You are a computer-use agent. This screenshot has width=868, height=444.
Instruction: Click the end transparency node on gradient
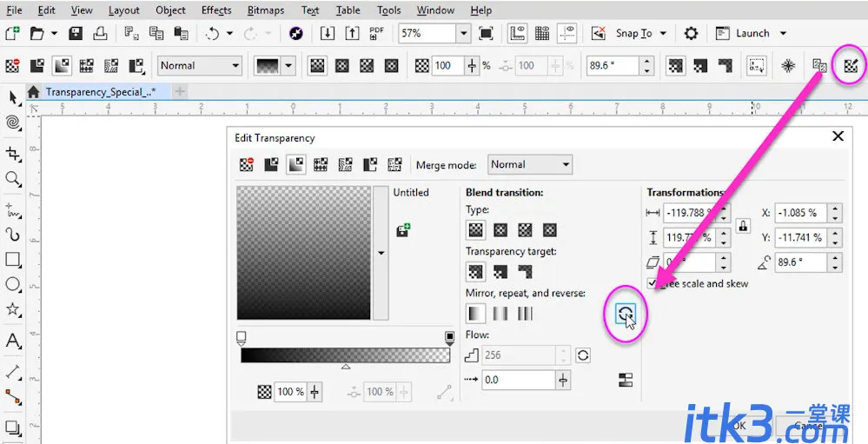pos(449,337)
